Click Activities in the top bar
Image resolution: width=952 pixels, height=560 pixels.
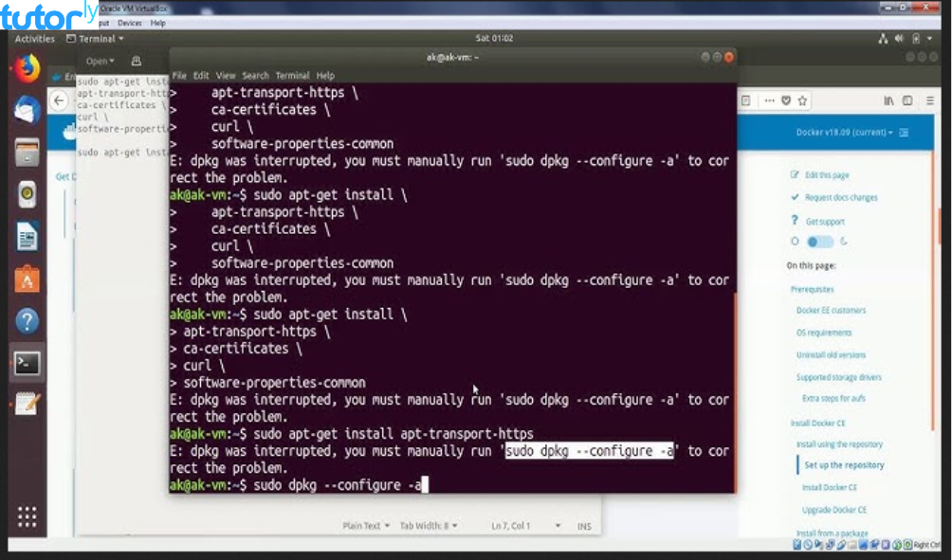pos(34,39)
